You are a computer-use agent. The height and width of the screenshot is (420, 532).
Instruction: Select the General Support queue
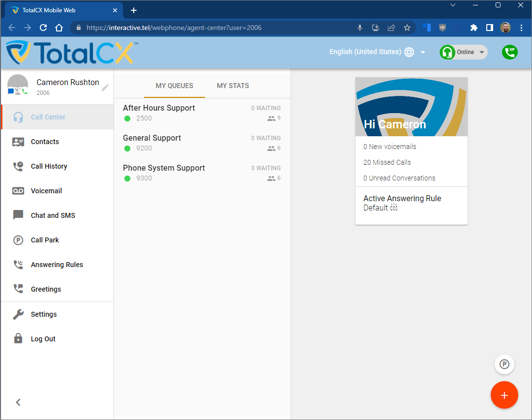(x=202, y=143)
